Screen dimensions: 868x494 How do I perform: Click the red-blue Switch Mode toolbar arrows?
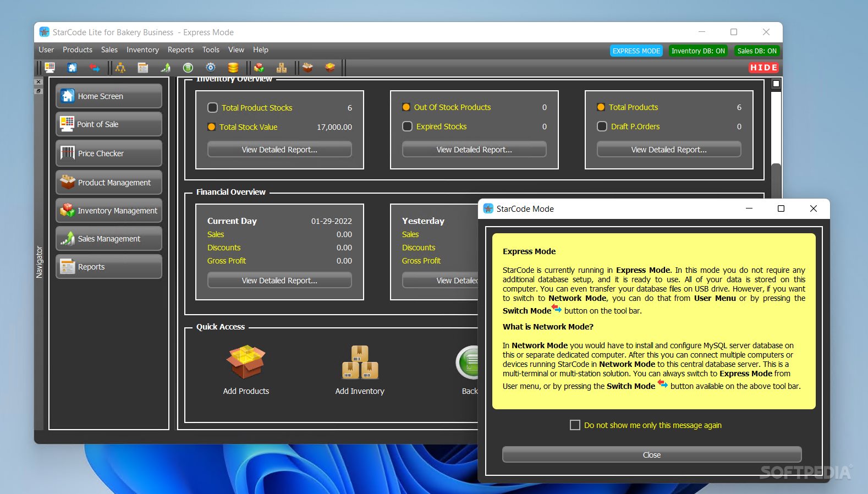point(95,68)
